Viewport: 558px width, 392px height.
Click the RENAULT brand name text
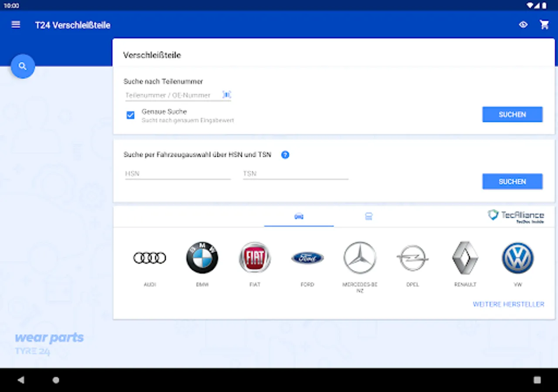(465, 284)
